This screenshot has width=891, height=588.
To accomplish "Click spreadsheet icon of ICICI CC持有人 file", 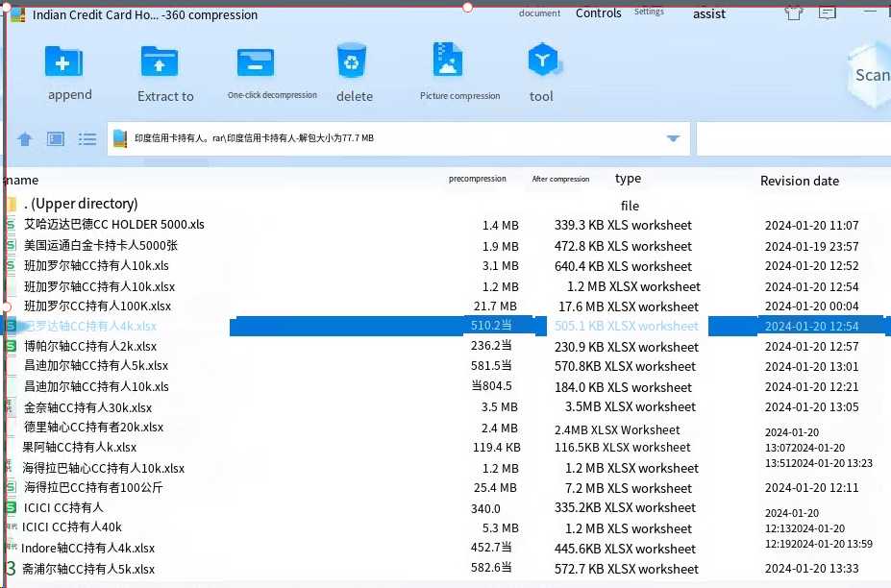I will 11,507.
